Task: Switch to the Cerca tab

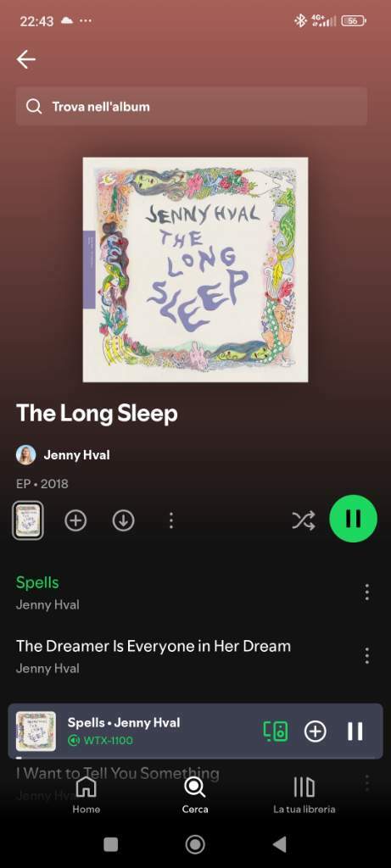Action: [x=195, y=795]
